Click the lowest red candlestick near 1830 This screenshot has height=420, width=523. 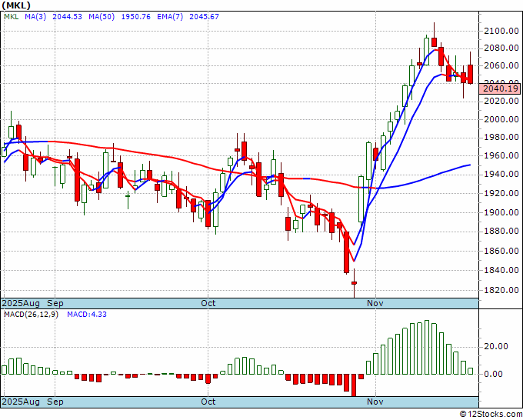coord(354,283)
